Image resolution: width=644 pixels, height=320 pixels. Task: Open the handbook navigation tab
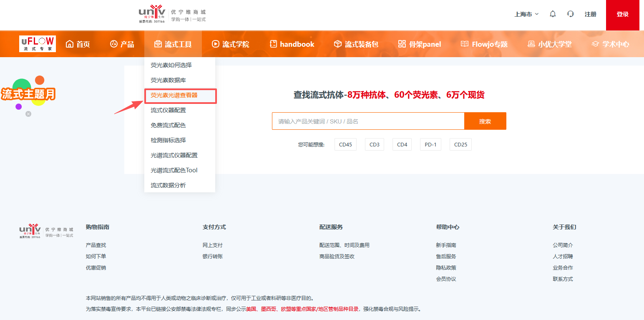point(292,44)
